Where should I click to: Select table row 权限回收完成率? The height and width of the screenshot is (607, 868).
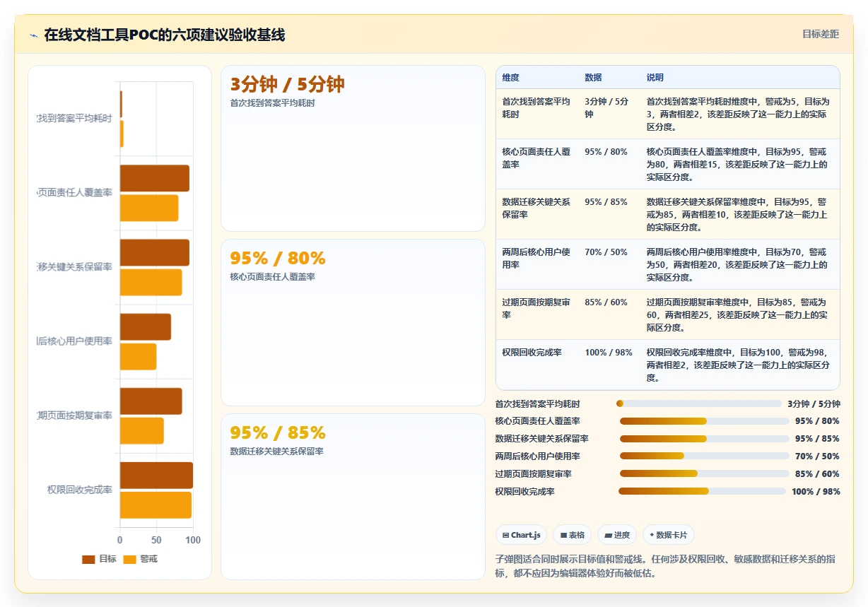point(668,365)
